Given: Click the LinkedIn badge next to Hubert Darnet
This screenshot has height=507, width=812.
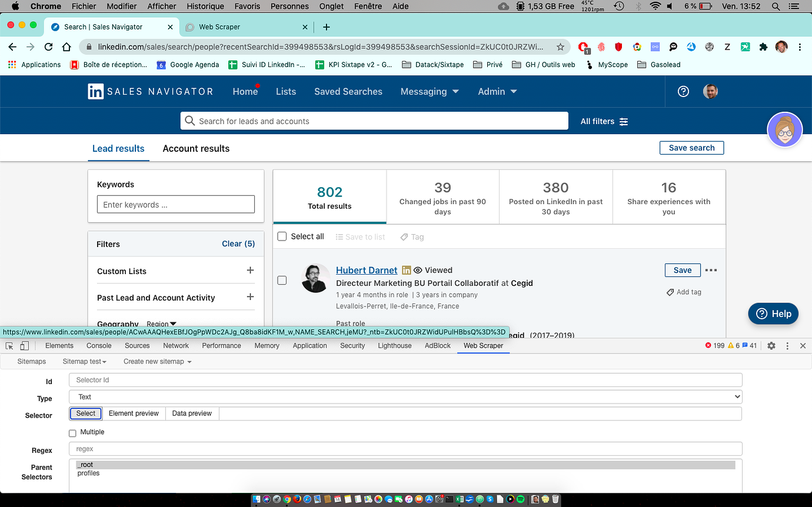Looking at the screenshot, I should tap(406, 270).
